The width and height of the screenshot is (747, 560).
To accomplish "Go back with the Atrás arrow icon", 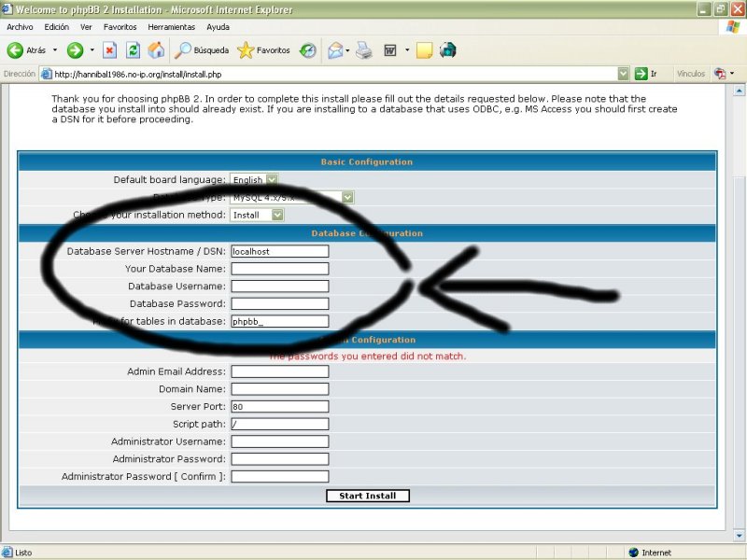I will pos(15,50).
